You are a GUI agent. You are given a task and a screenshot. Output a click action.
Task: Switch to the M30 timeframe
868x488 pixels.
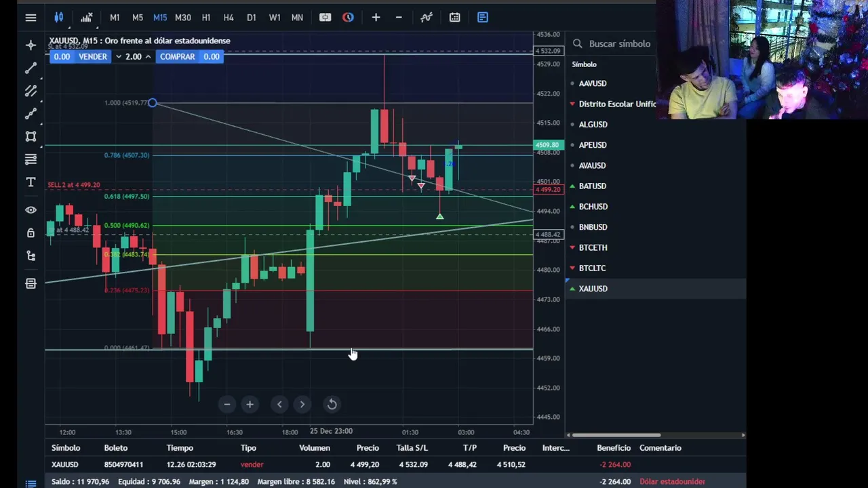coord(183,18)
